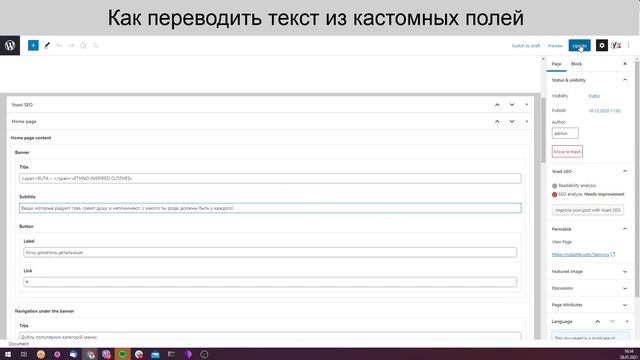Switch to the Block tab
This screenshot has height=360, width=640.
point(576,64)
